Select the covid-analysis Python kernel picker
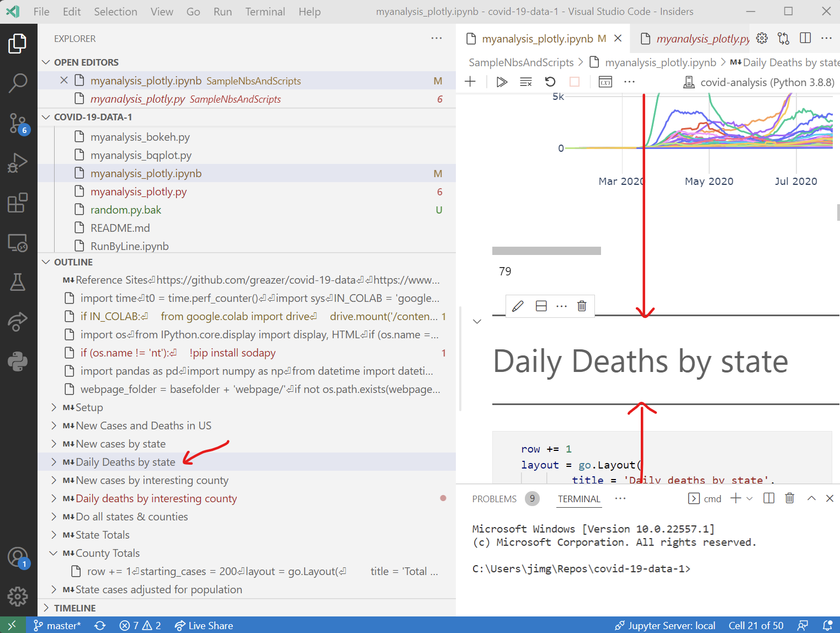This screenshot has height=633, width=840. click(759, 82)
